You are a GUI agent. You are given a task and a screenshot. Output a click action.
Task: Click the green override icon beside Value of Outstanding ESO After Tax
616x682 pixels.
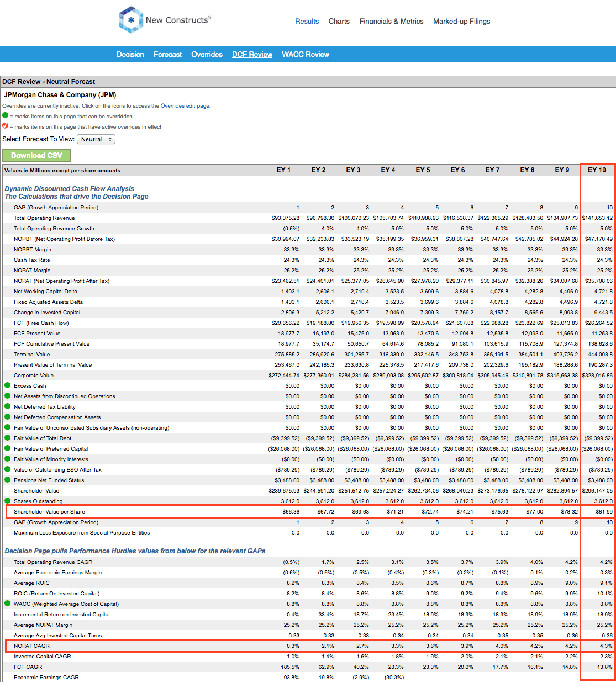tap(7, 469)
